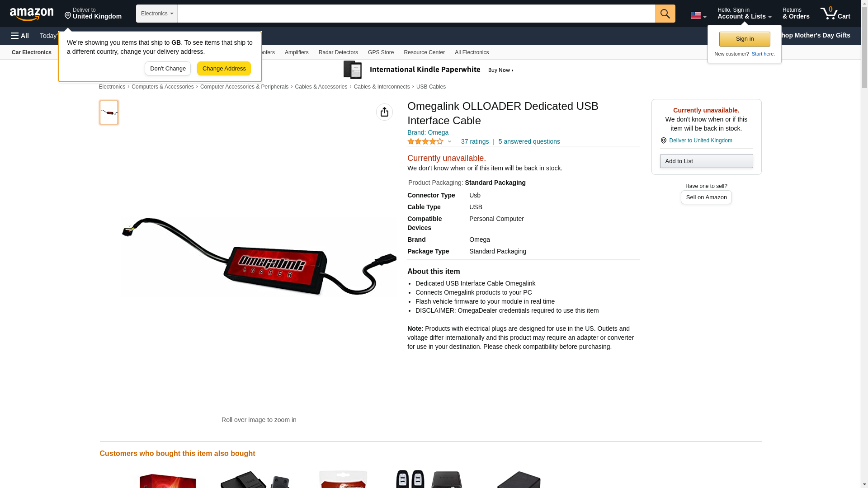Expand the Electronics search category dropdown
Viewport: 868px width, 488px height.
157,14
